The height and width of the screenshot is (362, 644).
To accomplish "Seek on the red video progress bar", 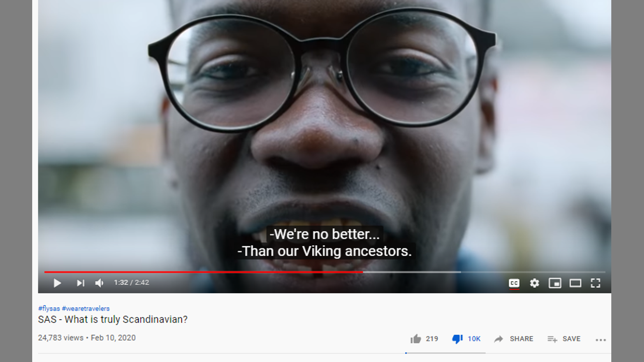I will point(203,272).
